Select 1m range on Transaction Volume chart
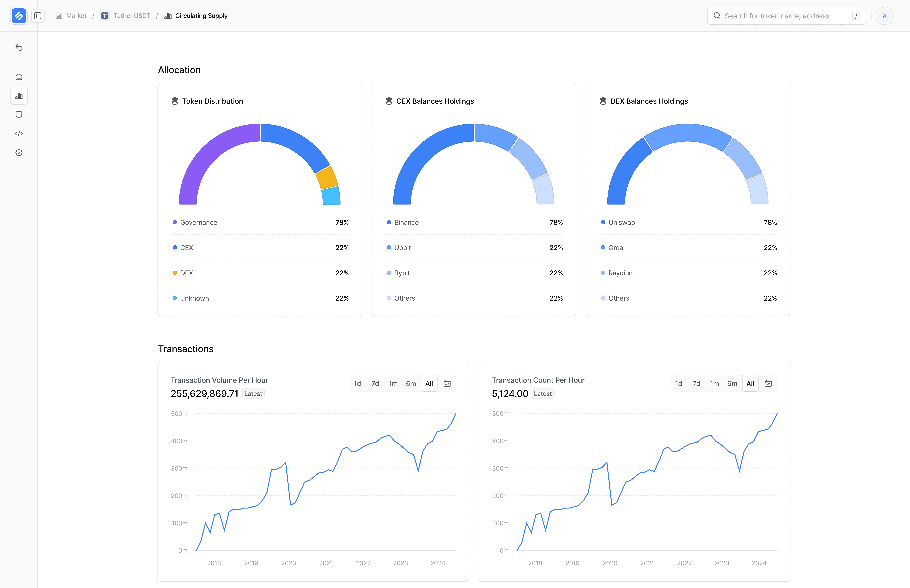Image resolution: width=910 pixels, height=588 pixels. (393, 383)
